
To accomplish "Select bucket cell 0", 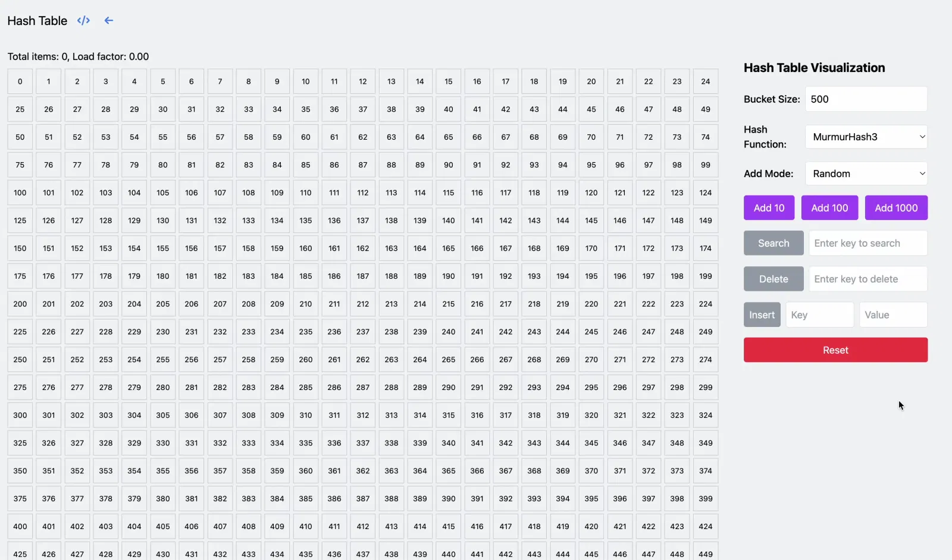I will (20, 81).
